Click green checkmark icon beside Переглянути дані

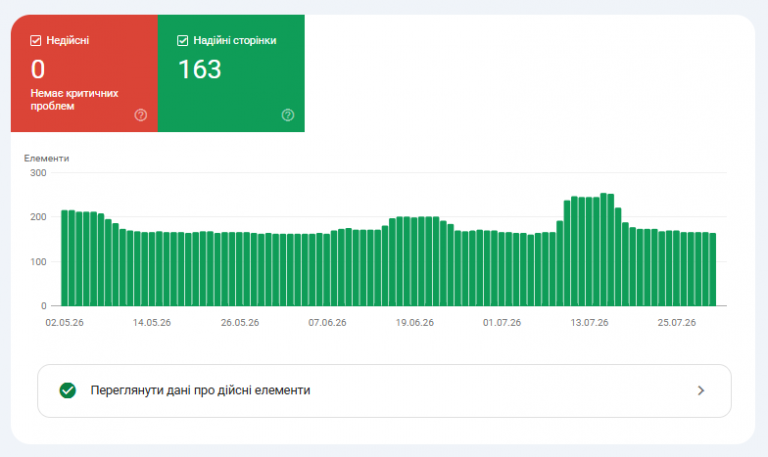(68, 390)
